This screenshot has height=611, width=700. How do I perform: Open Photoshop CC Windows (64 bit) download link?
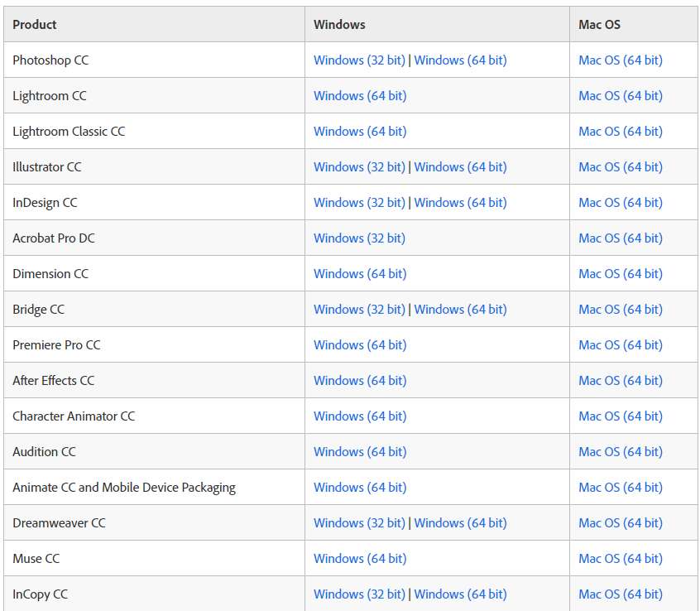click(460, 60)
